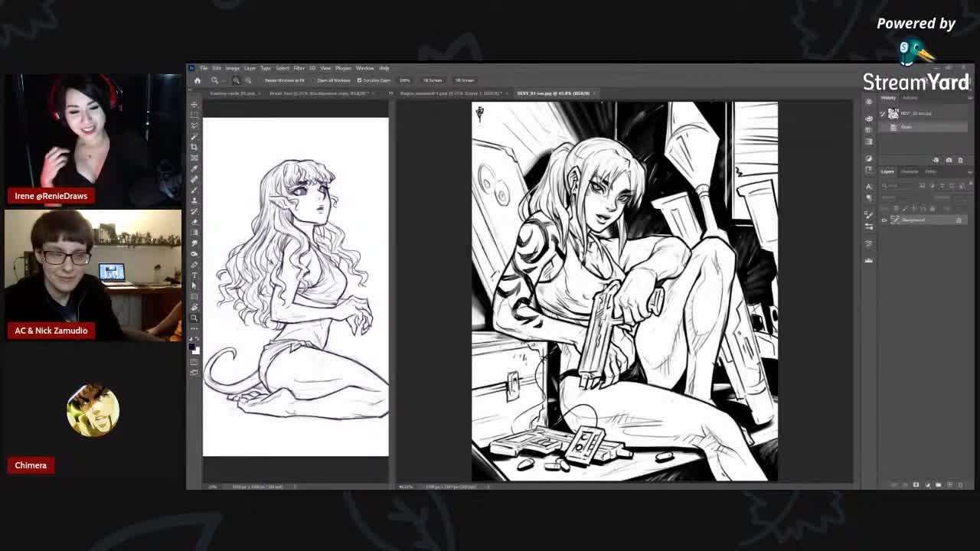The height and width of the screenshot is (551, 980).
Task: Open the Window menu
Action: [364, 67]
